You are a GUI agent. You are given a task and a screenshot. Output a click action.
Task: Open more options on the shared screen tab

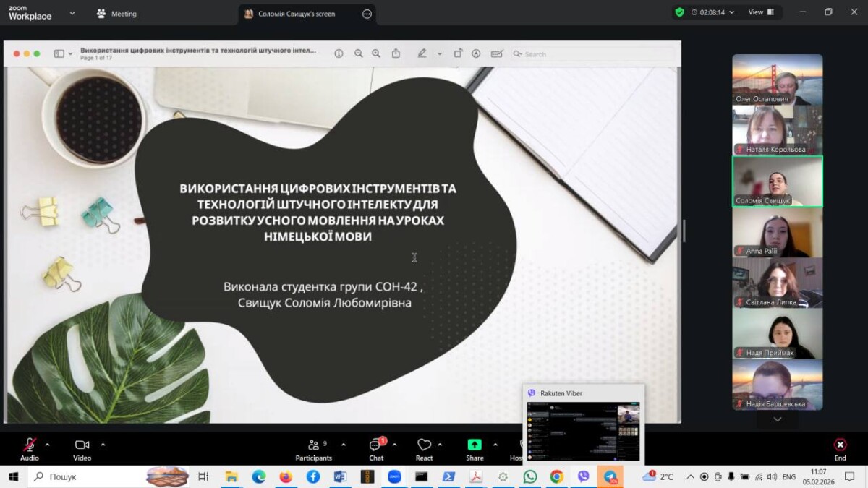pyautogui.click(x=367, y=14)
